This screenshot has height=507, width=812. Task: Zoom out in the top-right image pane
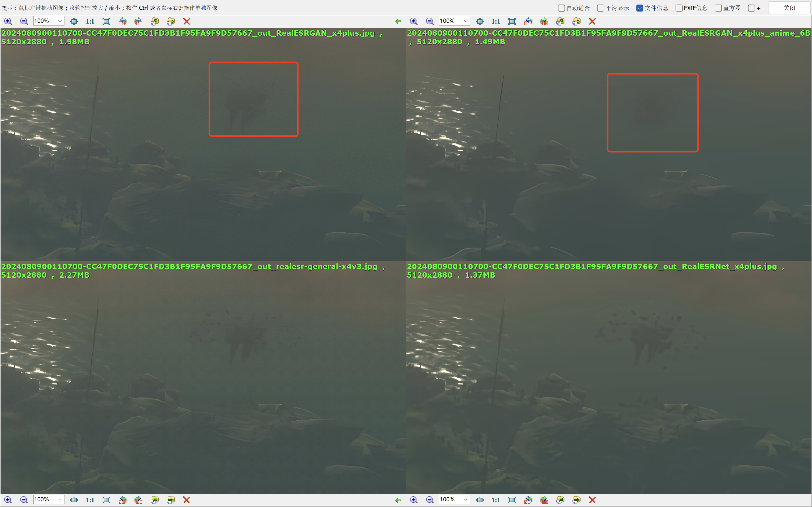point(429,21)
